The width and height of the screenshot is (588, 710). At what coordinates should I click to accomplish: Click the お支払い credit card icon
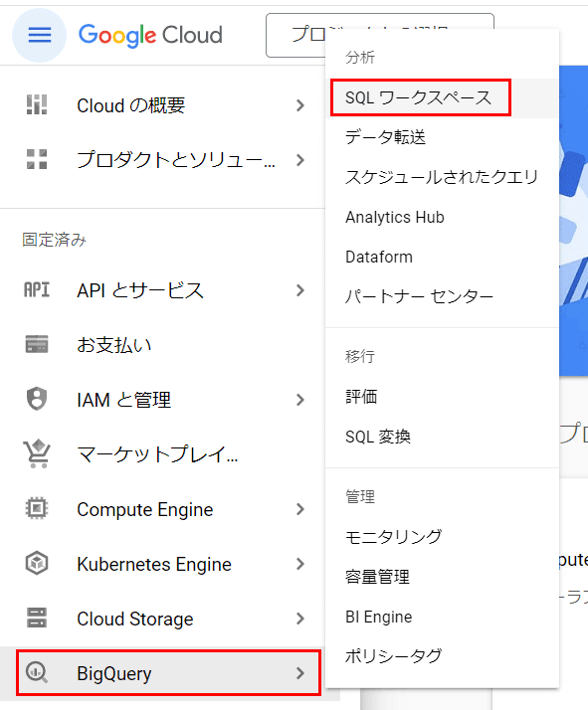[x=37, y=344]
